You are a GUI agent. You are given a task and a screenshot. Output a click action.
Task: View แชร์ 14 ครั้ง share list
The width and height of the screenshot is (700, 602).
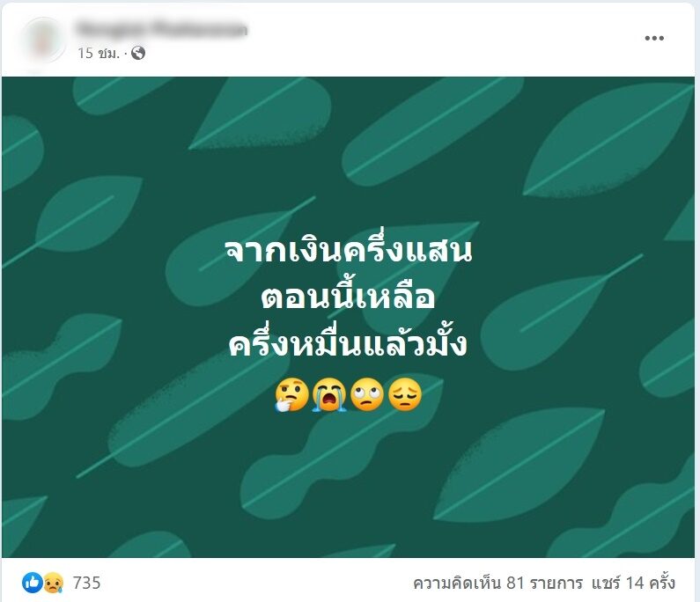tap(633, 583)
